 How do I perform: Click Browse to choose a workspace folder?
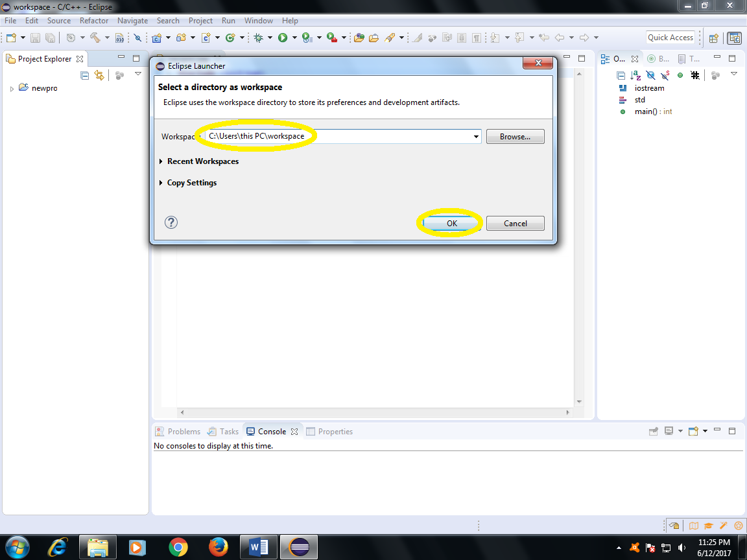[x=515, y=136]
